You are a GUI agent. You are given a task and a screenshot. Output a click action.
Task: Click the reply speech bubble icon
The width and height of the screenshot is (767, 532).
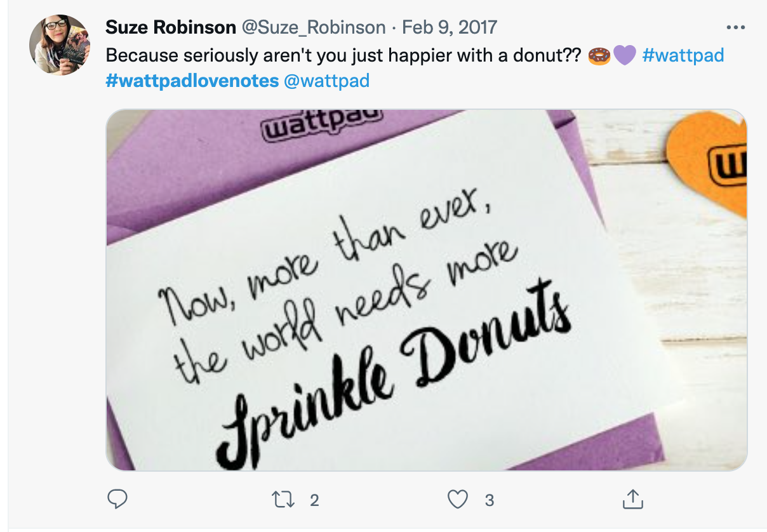117,500
